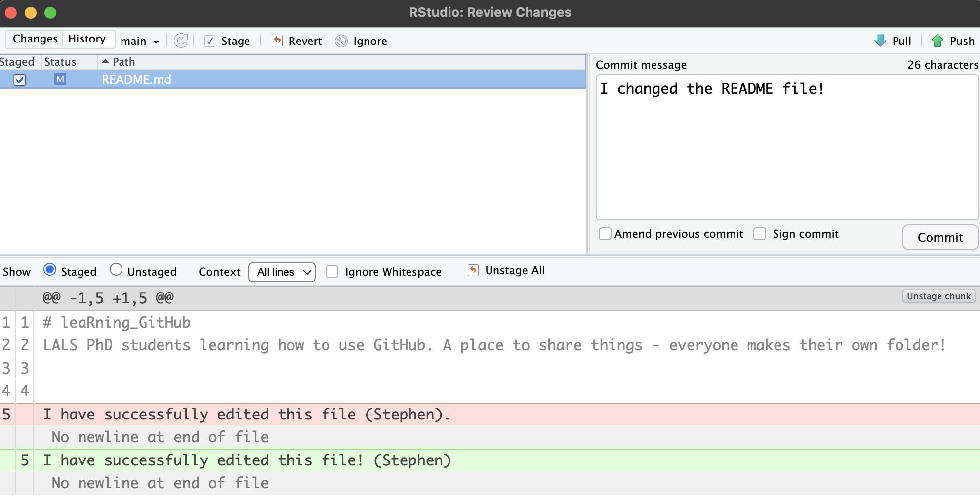Click the green Push up-arrow icon

click(x=937, y=41)
